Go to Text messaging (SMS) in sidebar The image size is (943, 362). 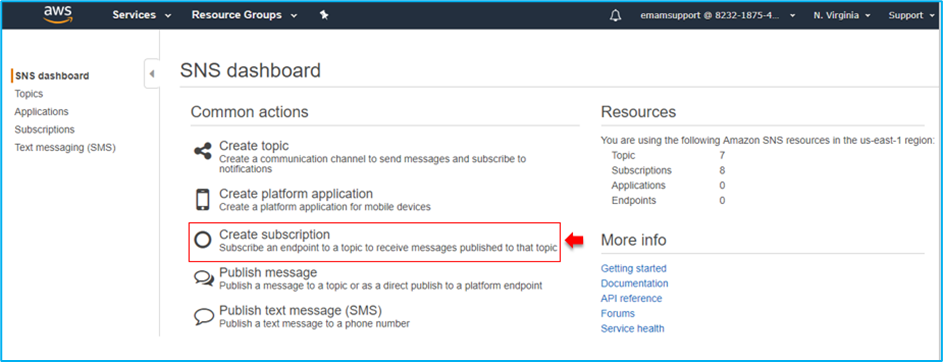pos(65,147)
